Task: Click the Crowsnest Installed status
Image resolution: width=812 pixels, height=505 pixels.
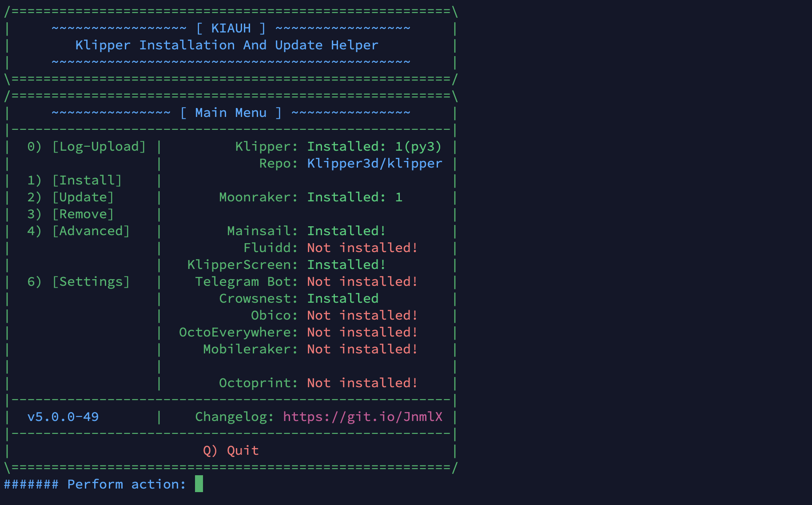Action: pyautogui.click(x=342, y=299)
